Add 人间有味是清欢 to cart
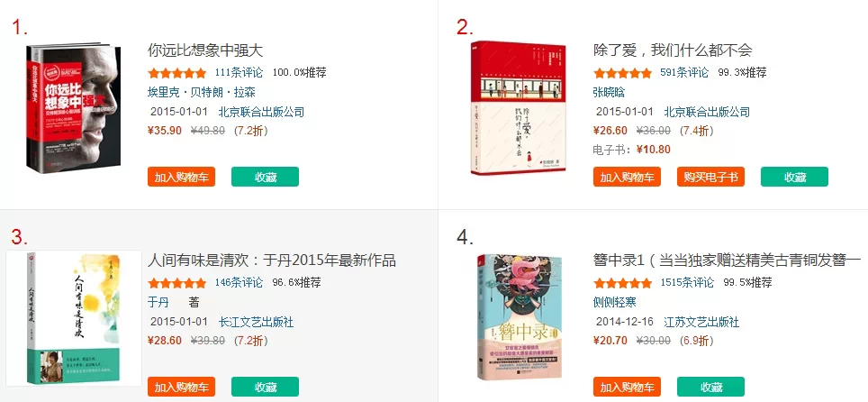868x402 pixels. (x=182, y=387)
